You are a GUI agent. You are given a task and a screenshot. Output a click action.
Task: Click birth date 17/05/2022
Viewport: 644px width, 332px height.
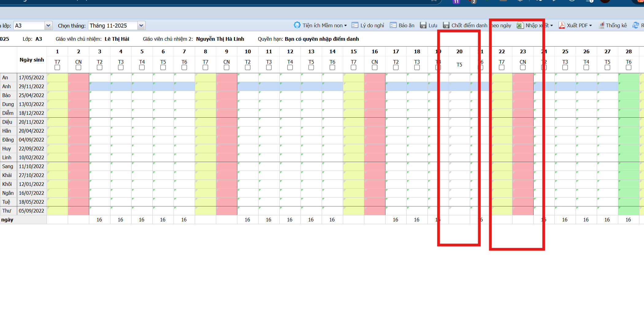[x=32, y=77]
